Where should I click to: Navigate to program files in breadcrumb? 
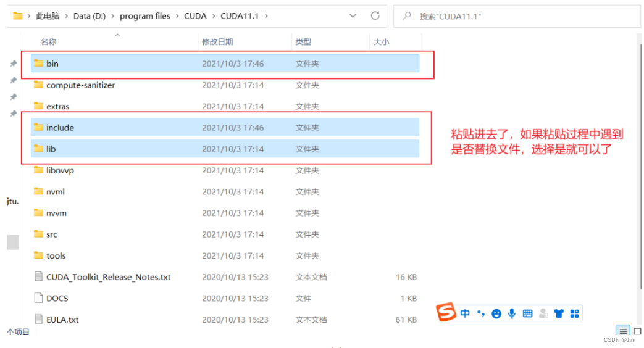coord(145,16)
